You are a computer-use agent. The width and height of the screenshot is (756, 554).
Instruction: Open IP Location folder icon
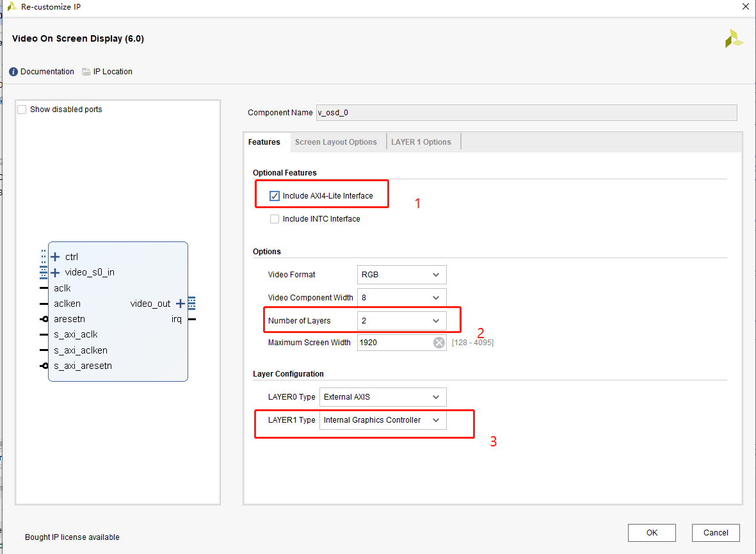(86, 72)
